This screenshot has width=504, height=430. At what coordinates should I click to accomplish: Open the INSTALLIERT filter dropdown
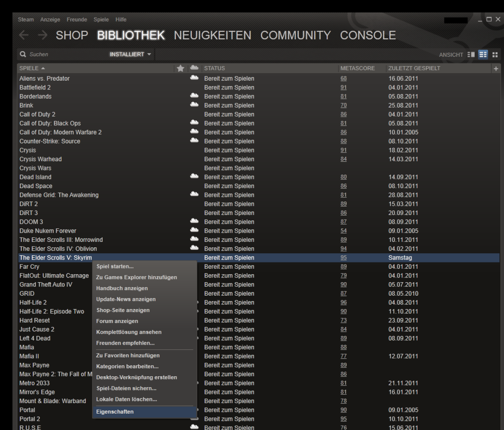coord(130,54)
